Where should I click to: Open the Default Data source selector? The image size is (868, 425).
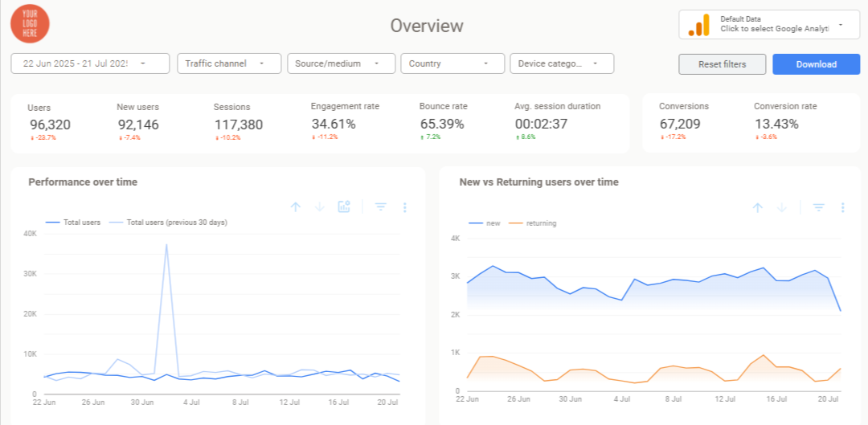pyautogui.click(x=769, y=25)
